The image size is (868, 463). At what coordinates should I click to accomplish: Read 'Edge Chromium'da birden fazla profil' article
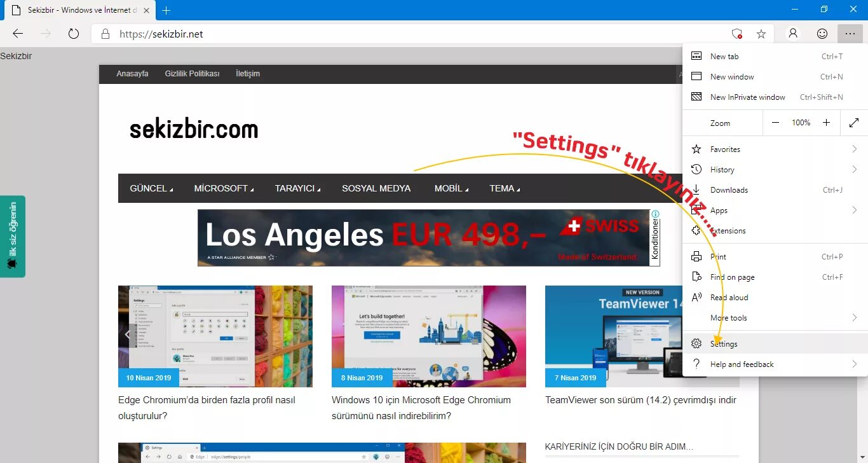point(207,408)
